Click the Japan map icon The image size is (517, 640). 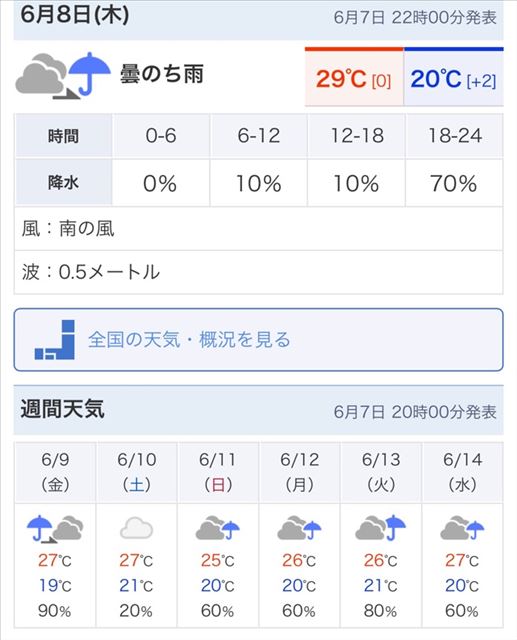coord(55,340)
